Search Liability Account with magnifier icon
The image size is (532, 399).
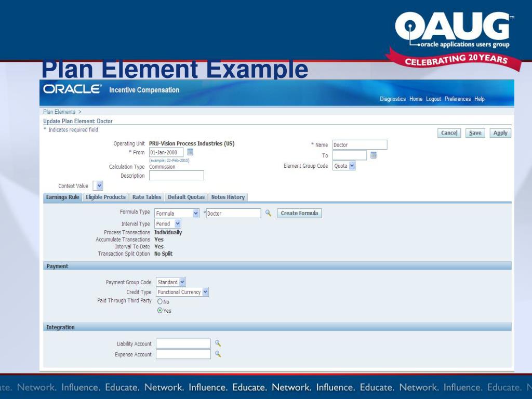coord(218,343)
